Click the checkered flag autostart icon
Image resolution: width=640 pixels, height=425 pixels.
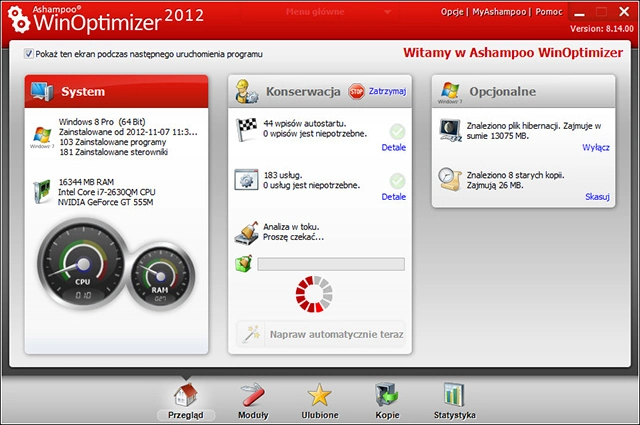(x=246, y=129)
